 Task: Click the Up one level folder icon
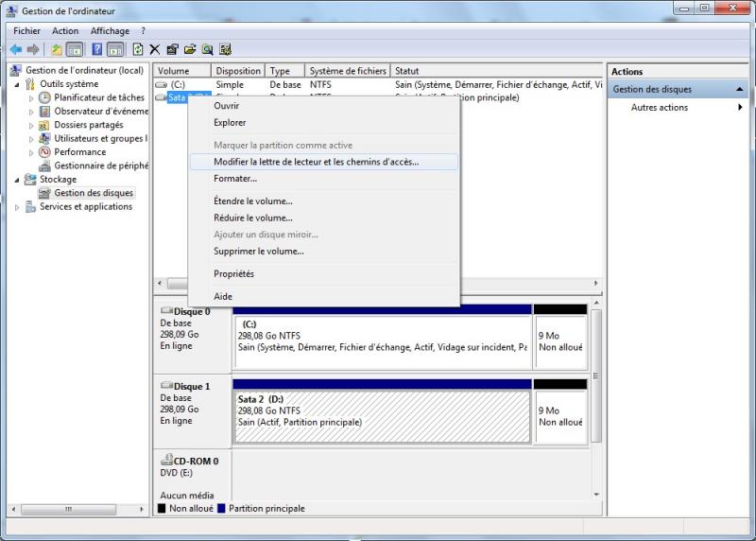click(57, 49)
